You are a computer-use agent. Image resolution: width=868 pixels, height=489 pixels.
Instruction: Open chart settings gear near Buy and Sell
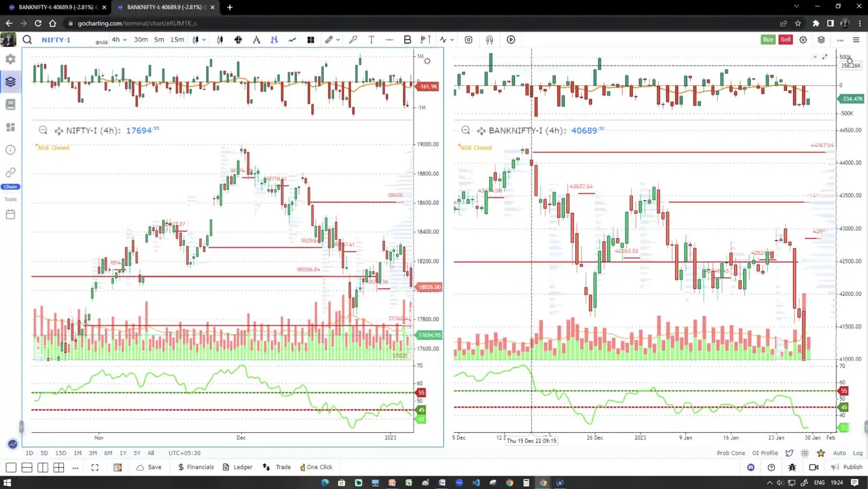coord(803,39)
